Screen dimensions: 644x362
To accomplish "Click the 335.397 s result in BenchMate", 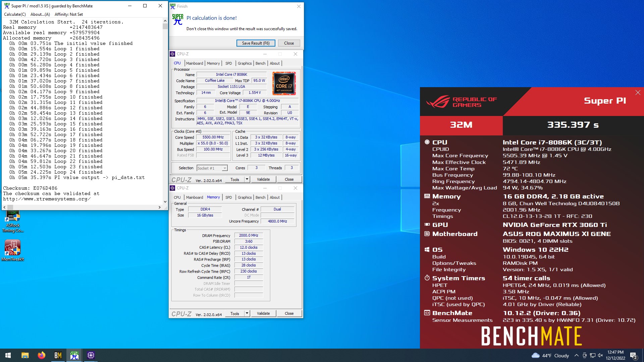I will [x=573, y=125].
